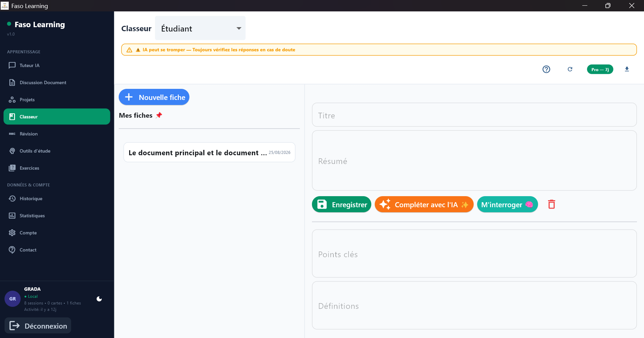This screenshot has height=338, width=644.
Task: Go to Exercices
Action: (57, 168)
